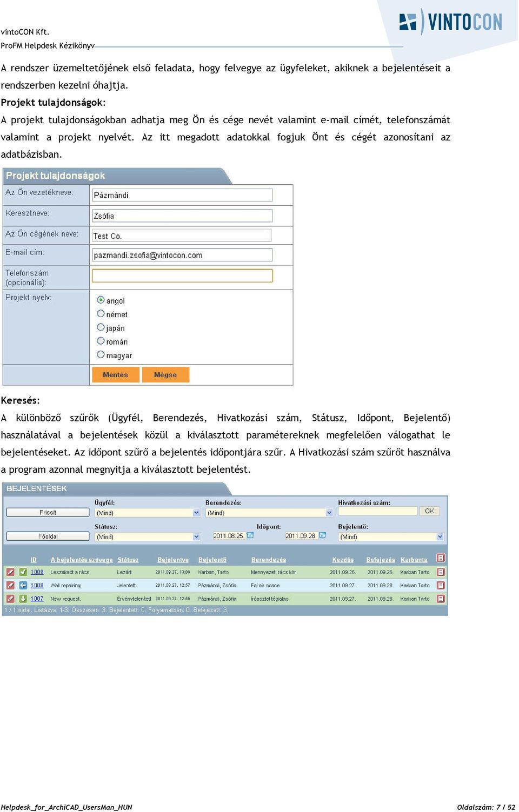Click the BEJELENTÉSEK panel title
This screenshot has width=519, height=812.
click(x=37, y=488)
